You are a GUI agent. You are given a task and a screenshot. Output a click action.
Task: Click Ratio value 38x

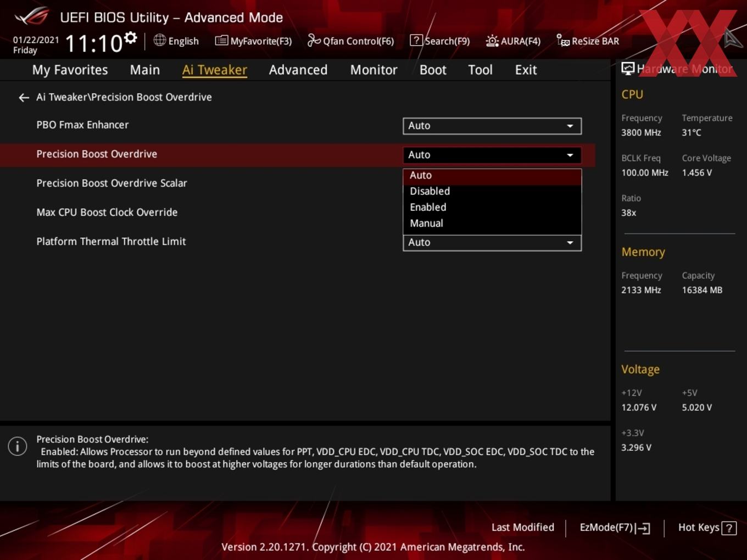(628, 212)
